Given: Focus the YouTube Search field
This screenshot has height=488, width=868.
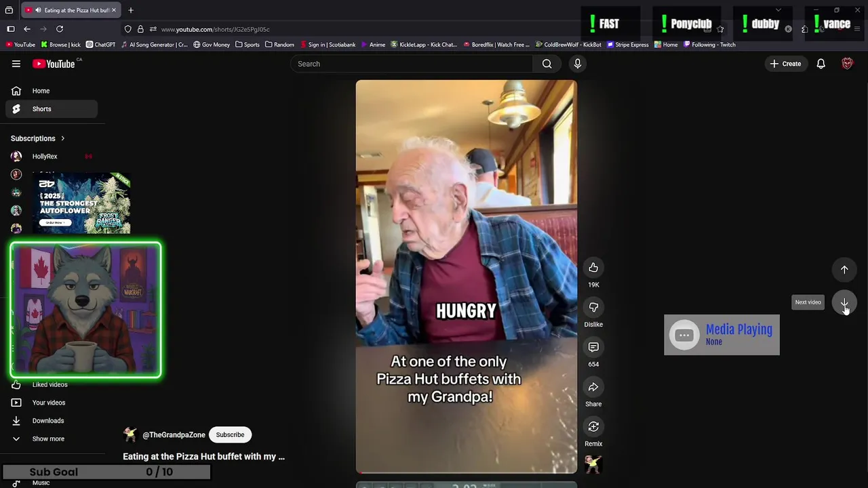Looking at the screenshot, I should (412, 64).
